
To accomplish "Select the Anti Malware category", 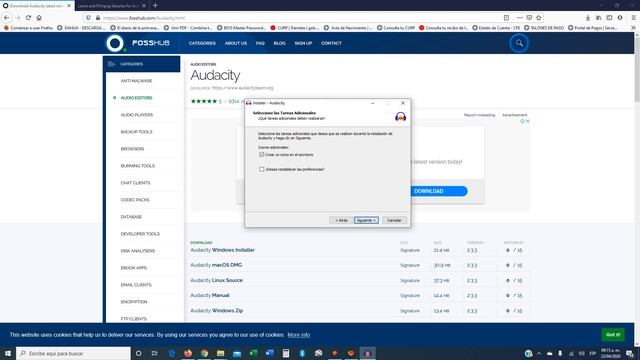I will pyautogui.click(x=136, y=81).
